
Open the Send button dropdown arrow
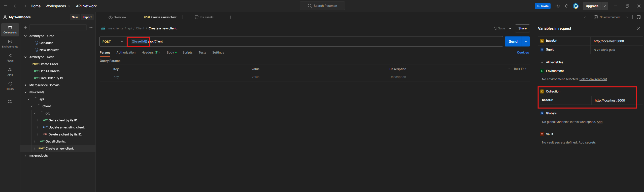(x=526, y=41)
